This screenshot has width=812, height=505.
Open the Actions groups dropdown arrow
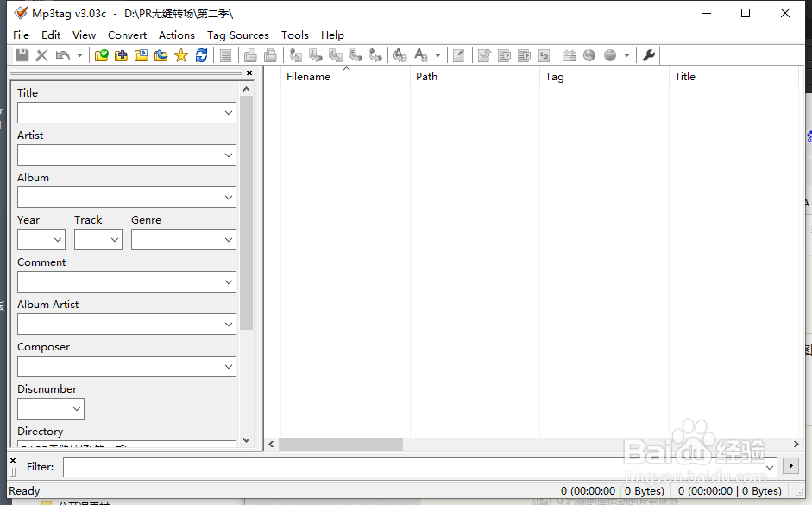[437, 55]
